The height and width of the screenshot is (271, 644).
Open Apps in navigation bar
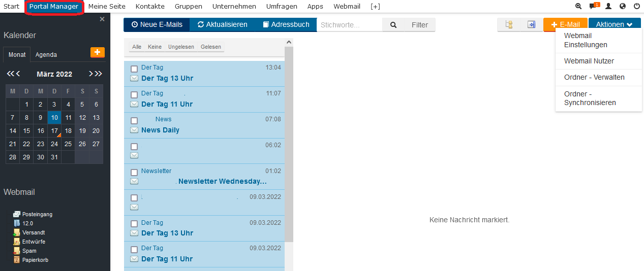(x=315, y=7)
